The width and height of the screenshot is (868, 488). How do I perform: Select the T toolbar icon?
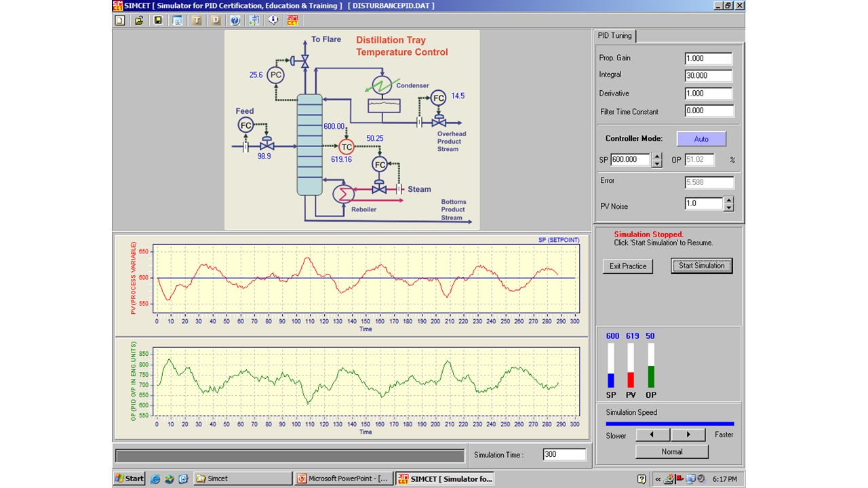pos(196,20)
